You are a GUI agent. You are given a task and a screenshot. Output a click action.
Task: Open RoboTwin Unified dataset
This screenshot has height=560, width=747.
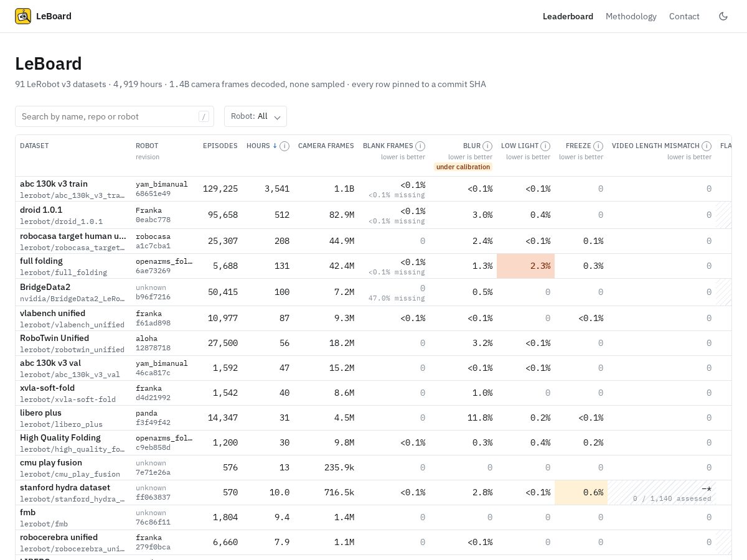54,338
